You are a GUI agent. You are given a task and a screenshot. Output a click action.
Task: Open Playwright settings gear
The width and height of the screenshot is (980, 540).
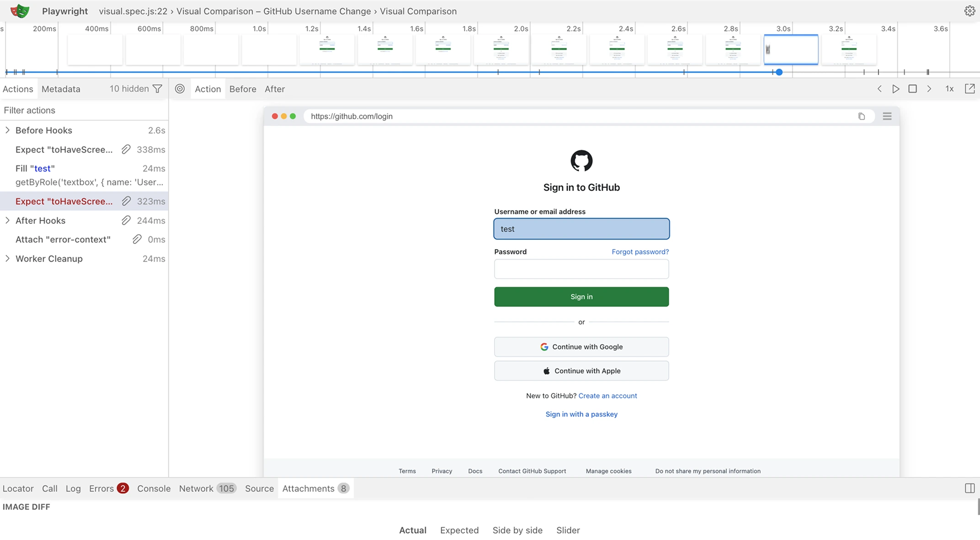pos(969,11)
